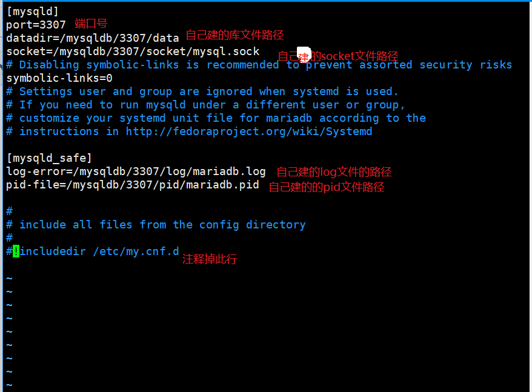Screen dimensions: 532x392
Task: Click the symbolic-links=0 setting
Action: [59, 78]
